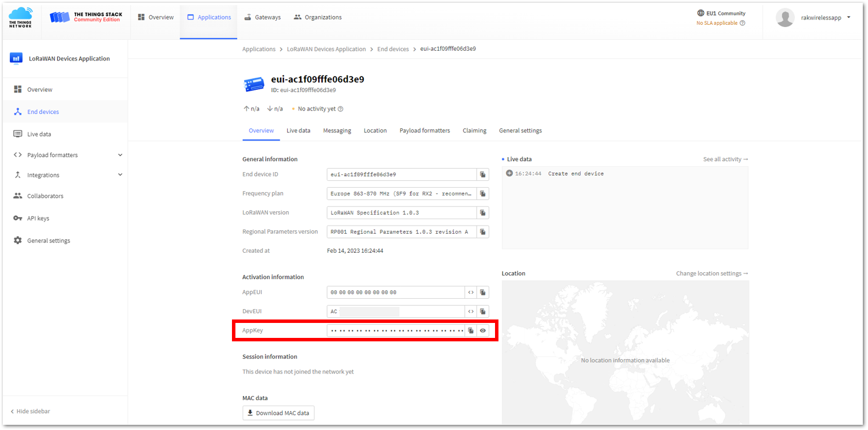The width and height of the screenshot is (868, 430).
Task: Click the AppEUI value field
Action: [396, 292]
